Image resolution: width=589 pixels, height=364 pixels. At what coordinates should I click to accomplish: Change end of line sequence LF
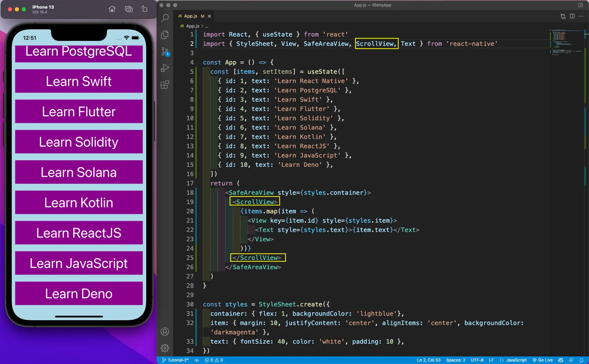[491, 360]
